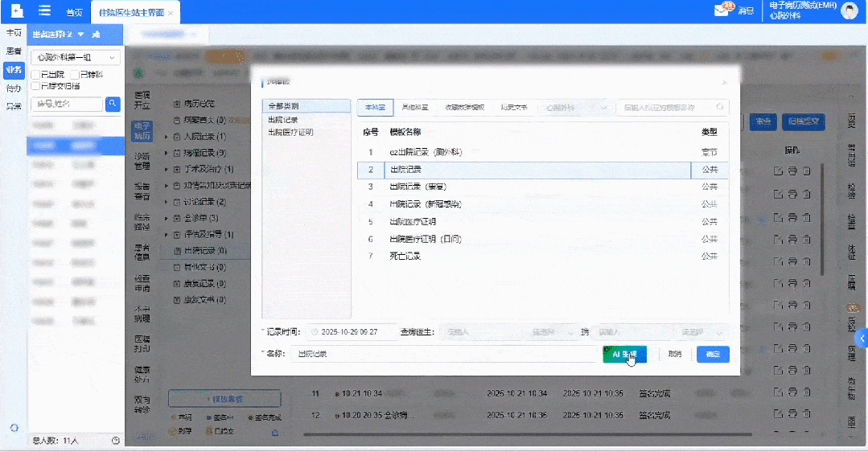
Task: Click the blue patient search magnifier button
Action: pyautogui.click(x=113, y=104)
